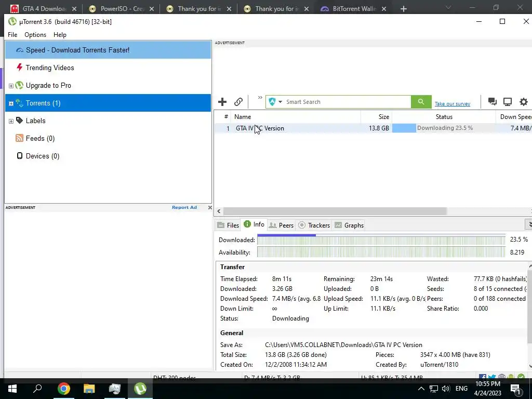The width and height of the screenshot is (532, 399).
Task: Click the Take our survey link
Action: tap(453, 104)
